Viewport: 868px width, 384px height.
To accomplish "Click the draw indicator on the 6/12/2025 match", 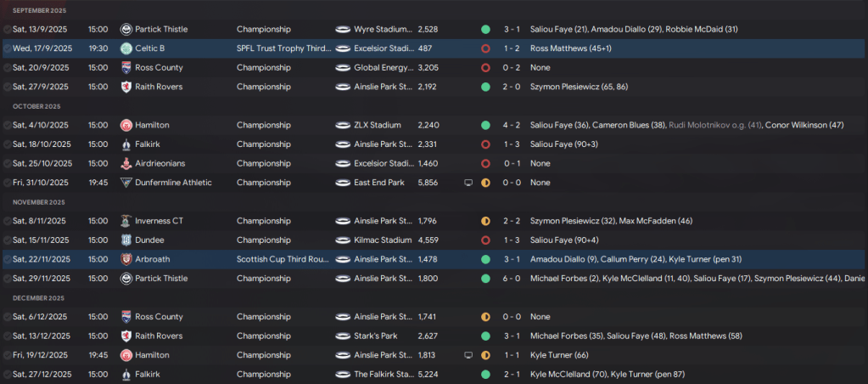I will coord(485,317).
